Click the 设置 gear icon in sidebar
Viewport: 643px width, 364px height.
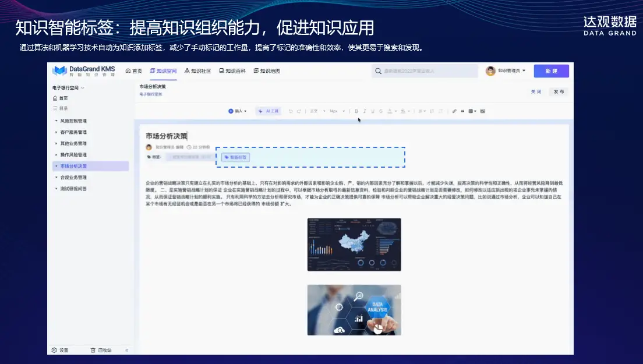click(54, 350)
